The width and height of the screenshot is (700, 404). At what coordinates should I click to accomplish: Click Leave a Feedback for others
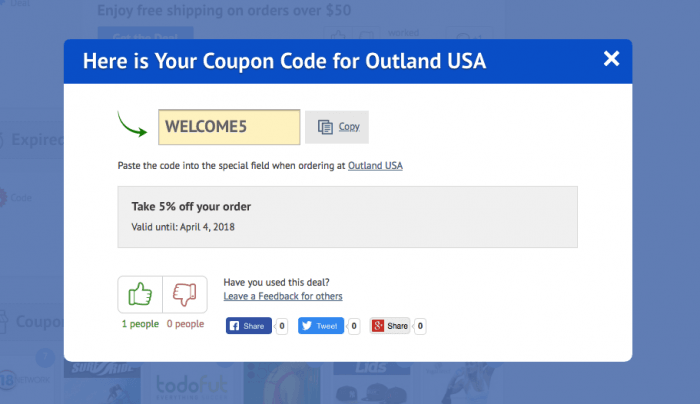pyautogui.click(x=283, y=296)
